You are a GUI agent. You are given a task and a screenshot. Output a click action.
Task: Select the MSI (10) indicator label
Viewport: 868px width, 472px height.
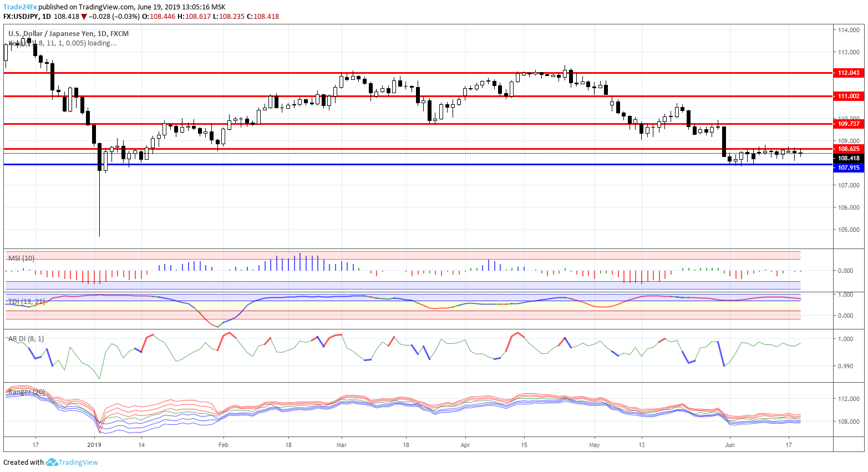coord(21,258)
